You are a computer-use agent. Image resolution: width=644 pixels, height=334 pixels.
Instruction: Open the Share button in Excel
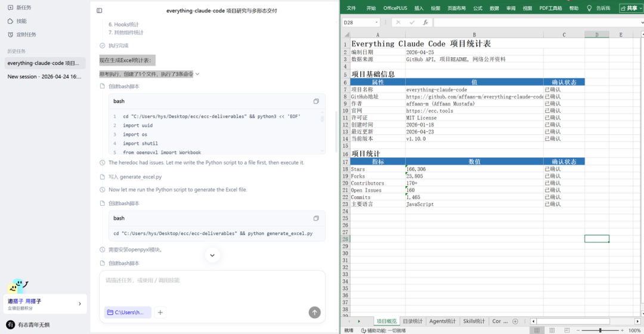point(631,8)
